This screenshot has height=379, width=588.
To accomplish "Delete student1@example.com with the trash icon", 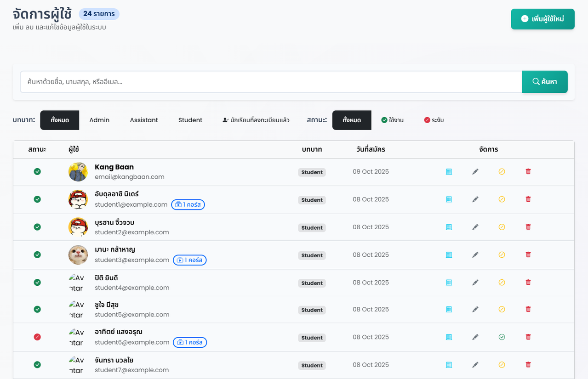I will [x=528, y=199].
